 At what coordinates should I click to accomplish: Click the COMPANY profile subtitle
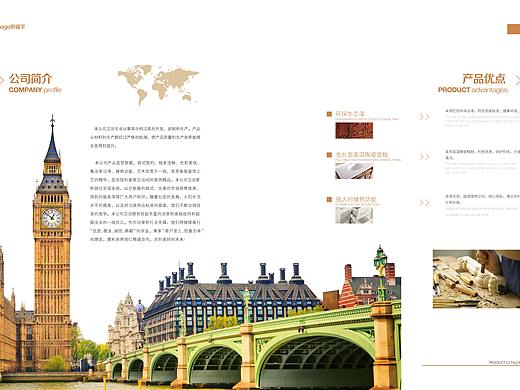tap(35, 90)
